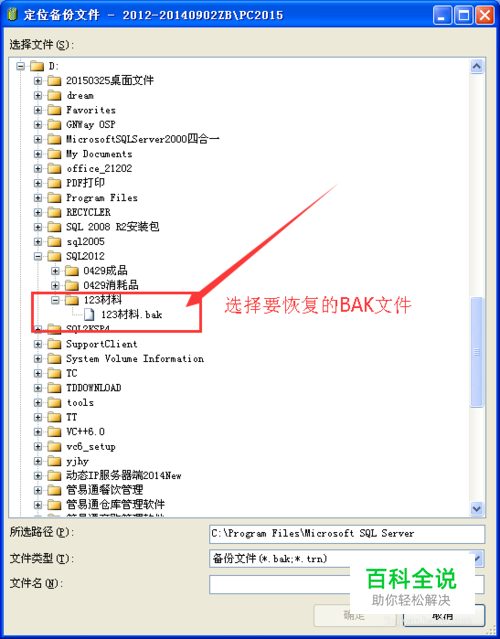The image size is (500, 639).
Task: Open the 文件类型 dropdown list
Action: [x=478, y=558]
